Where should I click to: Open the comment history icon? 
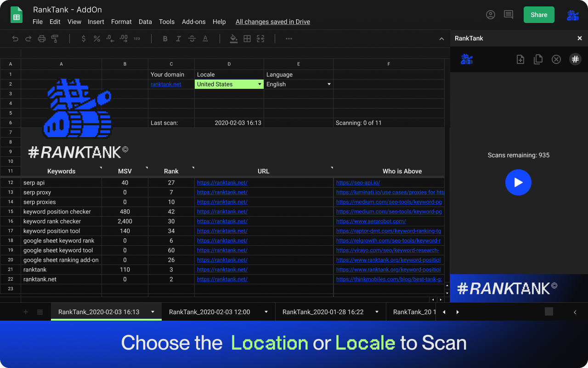click(x=509, y=15)
